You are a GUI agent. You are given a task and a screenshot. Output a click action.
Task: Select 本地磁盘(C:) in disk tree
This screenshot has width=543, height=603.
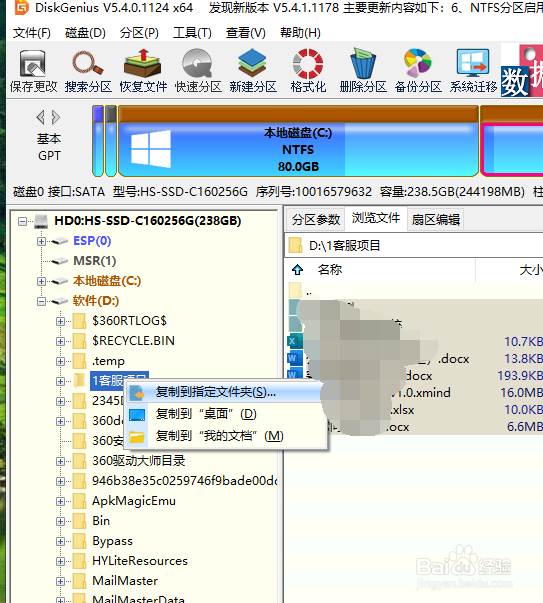(x=107, y=281)
